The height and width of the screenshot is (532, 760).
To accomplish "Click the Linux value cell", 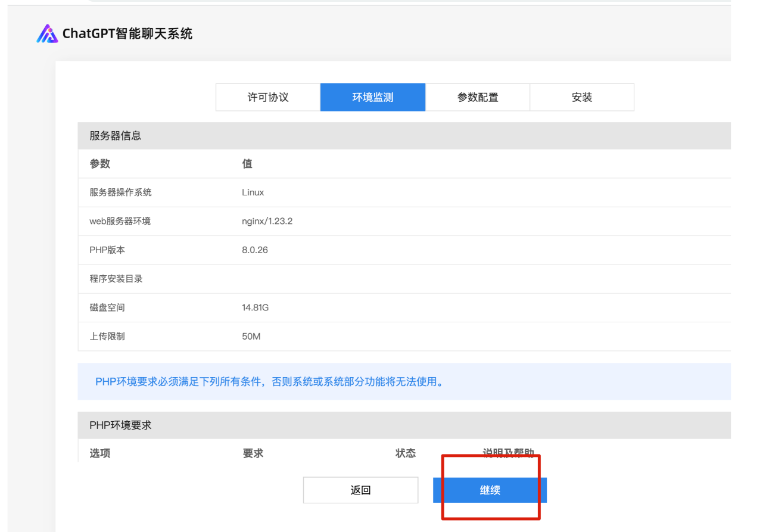I will [x=253, y=192].
